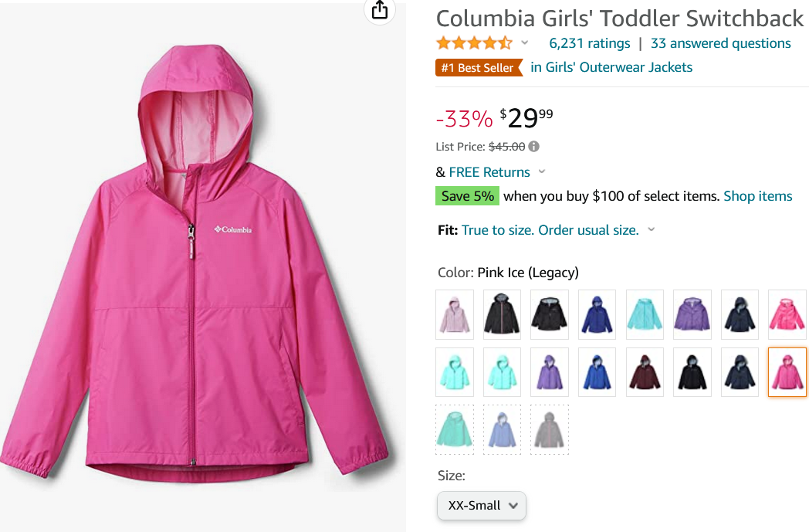Click the info icon beside List Price

[533, 146]
